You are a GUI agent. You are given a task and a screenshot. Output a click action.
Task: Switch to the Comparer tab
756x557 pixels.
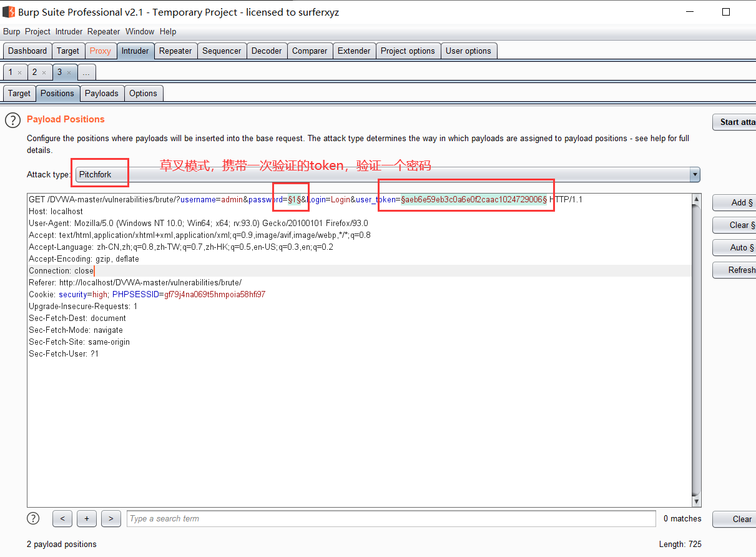310,51
